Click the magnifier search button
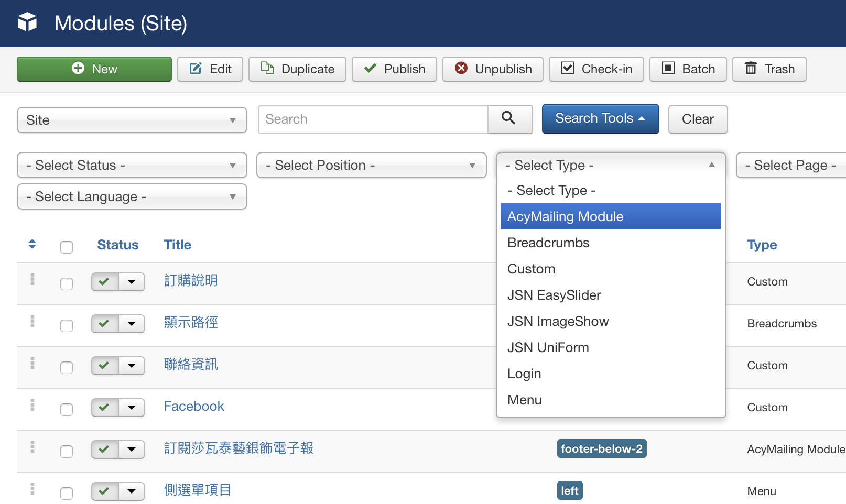The width and height of the screenshot is (846, 504). (x=509, y=119)
